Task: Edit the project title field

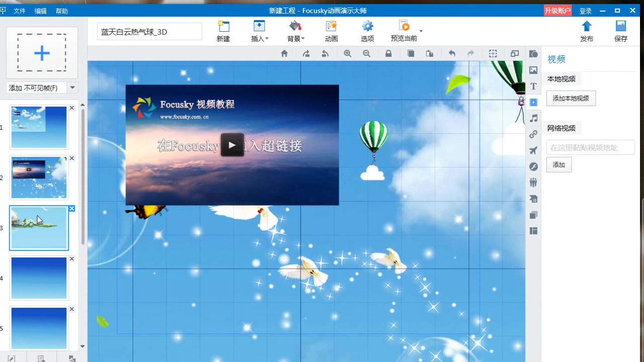Action: tap(149, 32)
